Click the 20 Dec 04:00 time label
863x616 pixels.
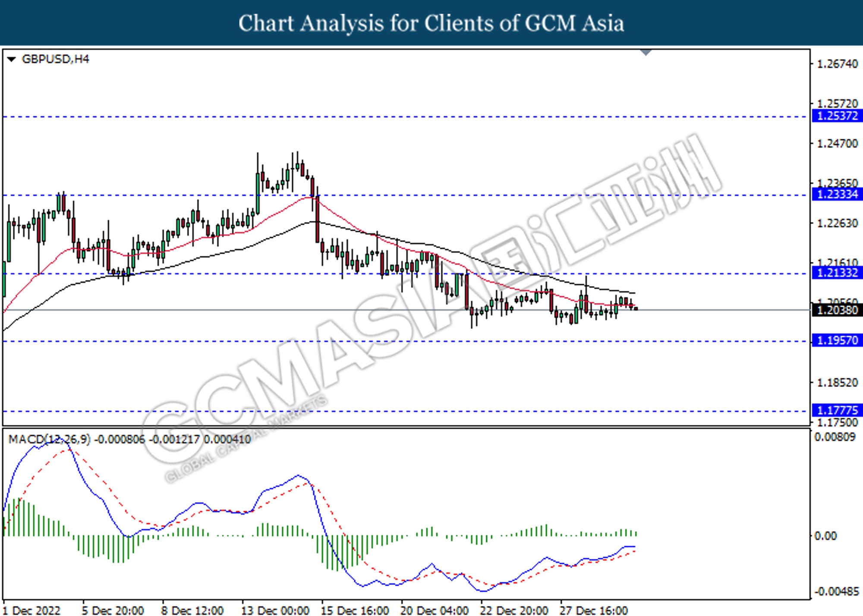[x=435, y=610]
